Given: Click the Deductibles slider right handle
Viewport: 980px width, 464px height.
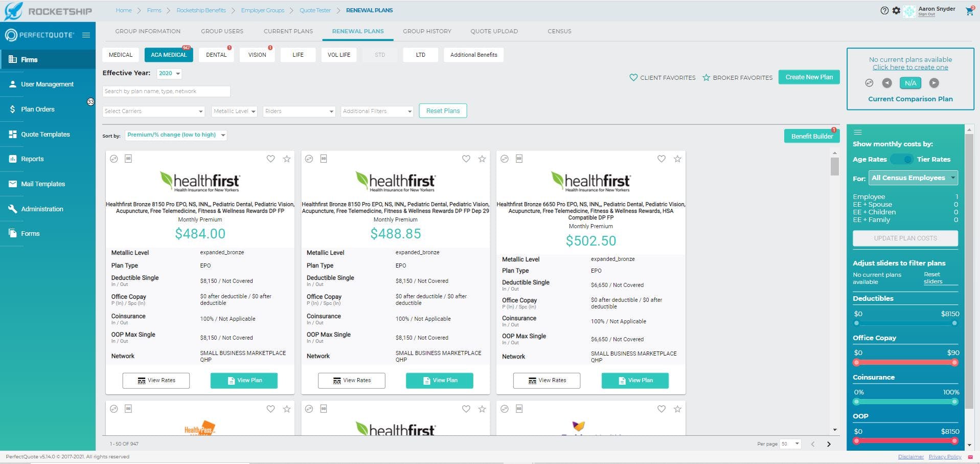Looking at the screenshot, I should [954, 323].
